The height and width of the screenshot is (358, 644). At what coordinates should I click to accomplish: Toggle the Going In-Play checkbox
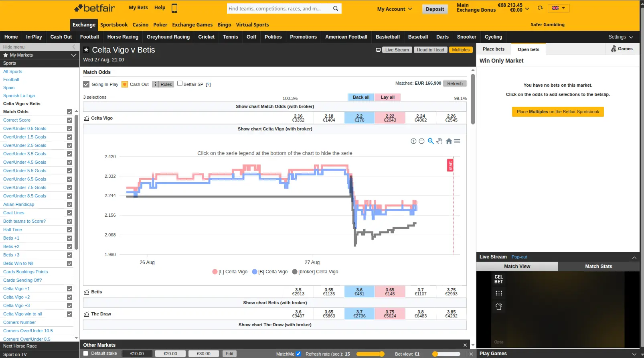[86, 84]
